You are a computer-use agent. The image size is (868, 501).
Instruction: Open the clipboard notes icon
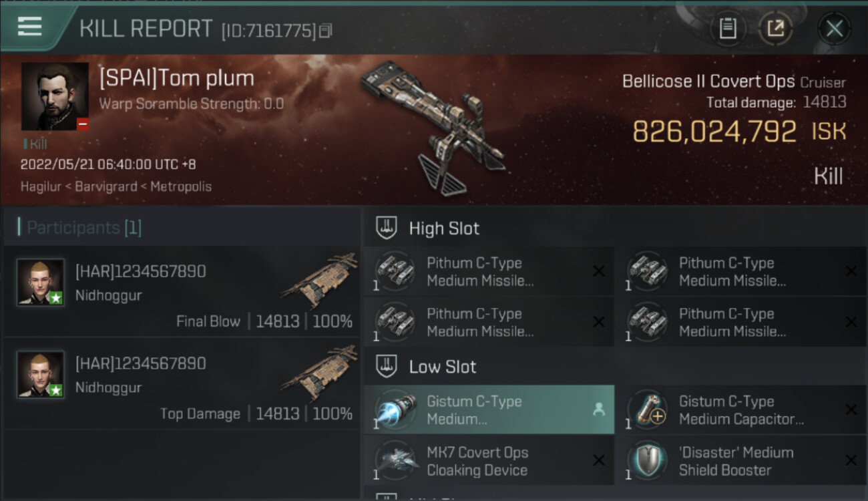click(728, 29)
